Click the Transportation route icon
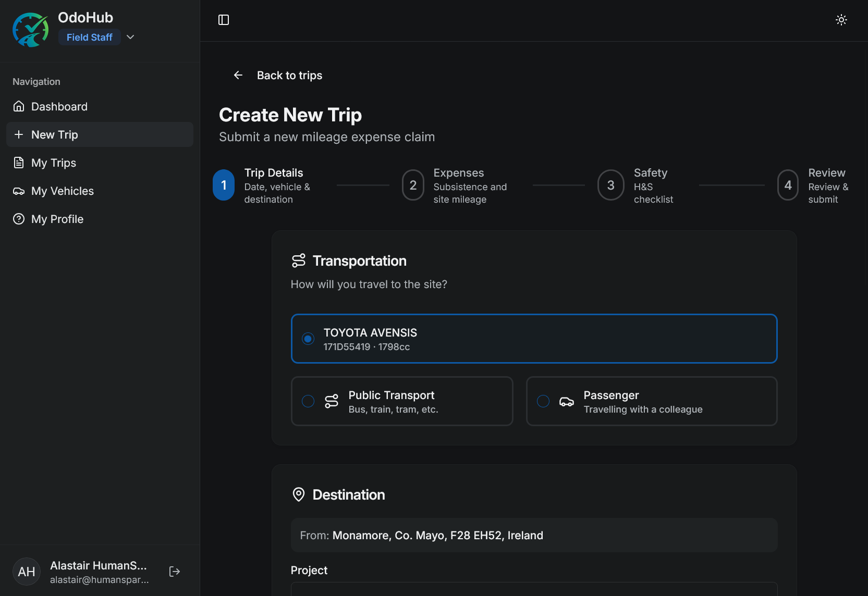Viewport: 868px width, 596px height. [299, 260]
